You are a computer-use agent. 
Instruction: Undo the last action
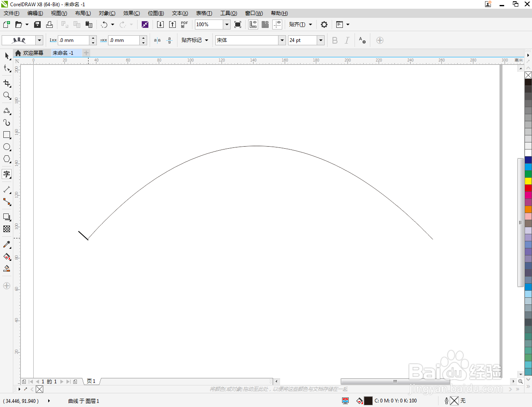pos(104,25)
